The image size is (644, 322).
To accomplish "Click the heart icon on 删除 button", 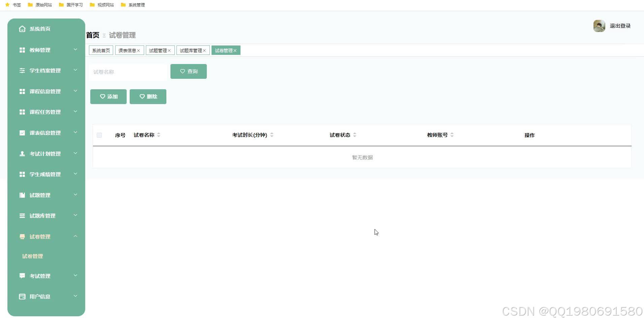I will 142,97.
